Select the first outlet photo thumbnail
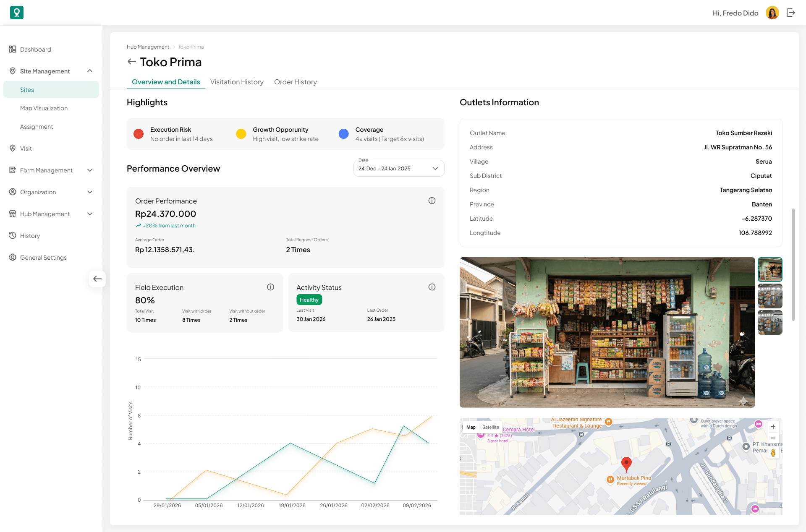This screenshot has height=532, width=806. [770, 269]
